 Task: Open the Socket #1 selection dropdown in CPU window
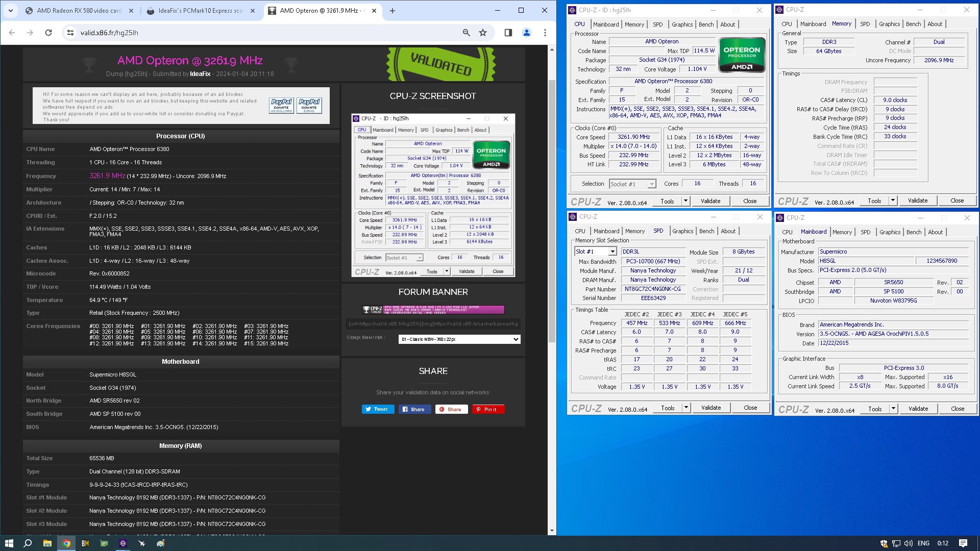click(633, 184)
